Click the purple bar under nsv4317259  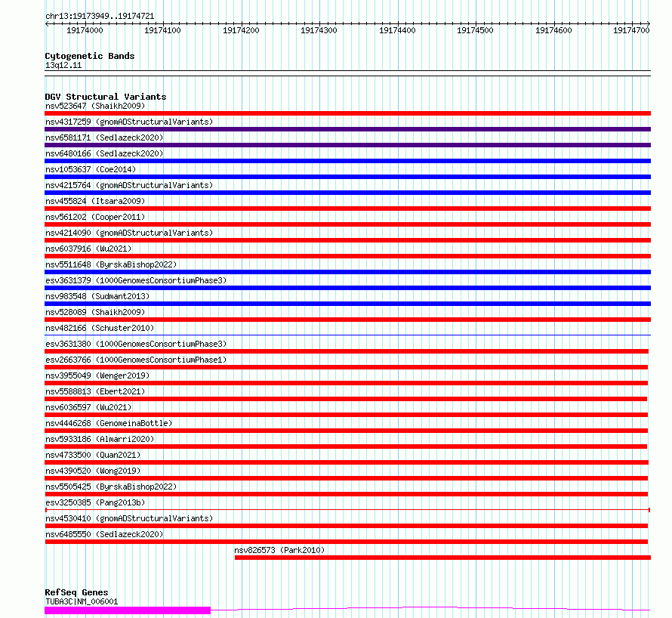pyautogui.click(x=347, y=129)
